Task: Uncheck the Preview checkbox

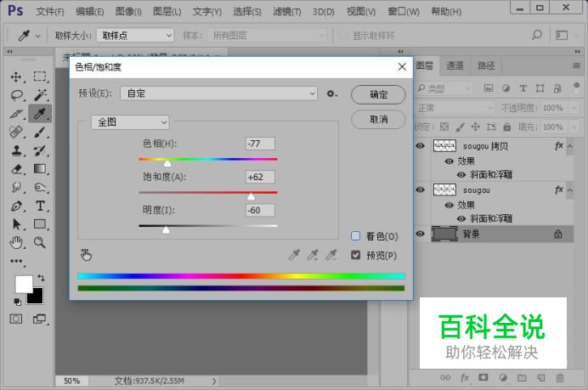Action: (x=355, y=255)
